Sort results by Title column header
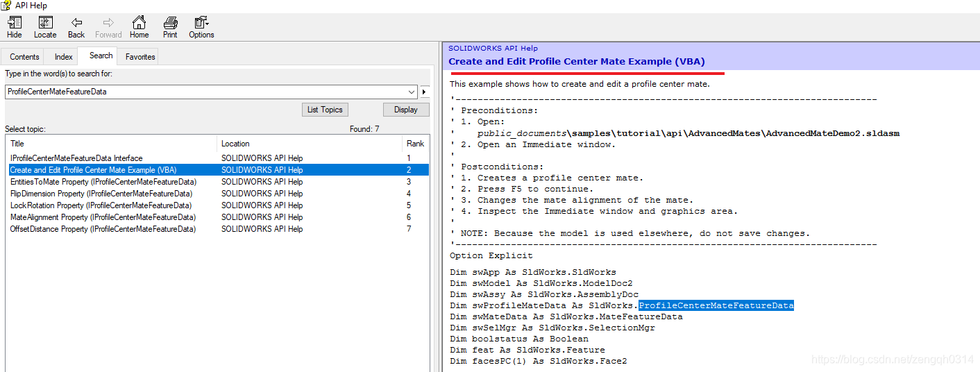Image resolution: width=980 pixels, height=372 pixels. point(111,144)
